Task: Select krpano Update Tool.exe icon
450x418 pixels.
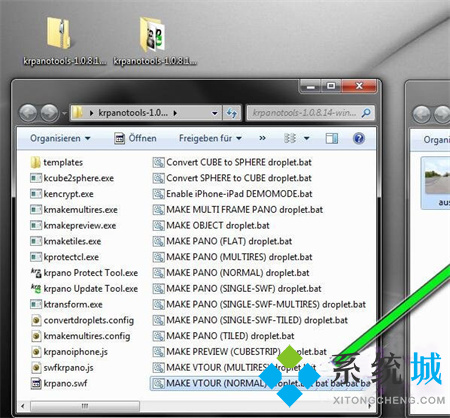Action: pyautogui.click(x=36, y=289)
